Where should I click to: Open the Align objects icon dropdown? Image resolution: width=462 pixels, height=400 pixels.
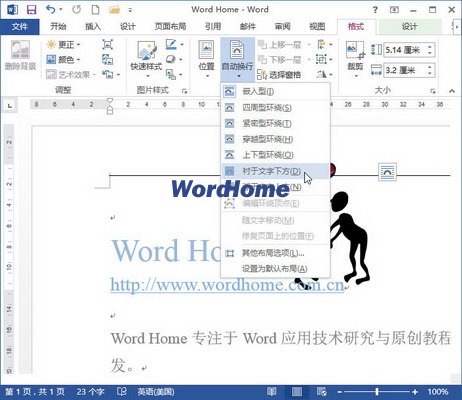325,44
